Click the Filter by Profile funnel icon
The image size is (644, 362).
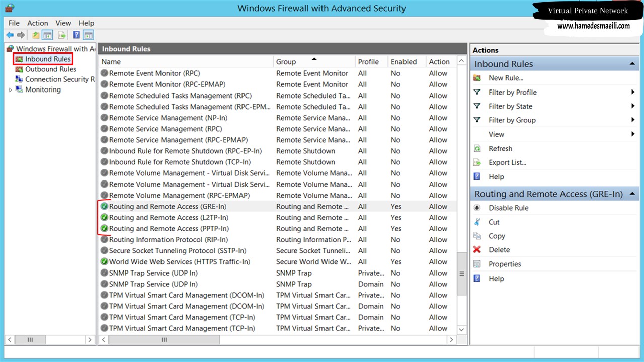(477, 92)
